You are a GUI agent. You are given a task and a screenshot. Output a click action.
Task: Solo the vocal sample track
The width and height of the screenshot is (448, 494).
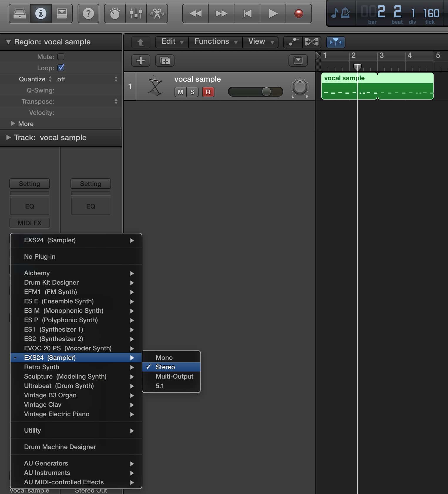192,92
